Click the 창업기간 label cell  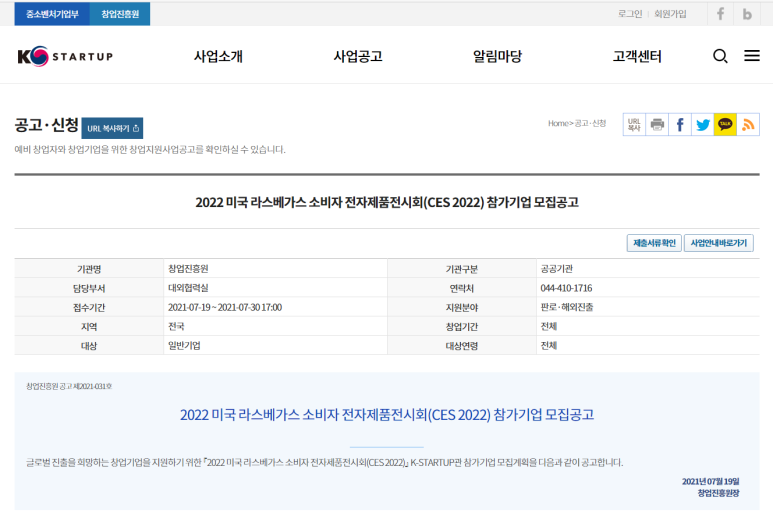pyautogui.click(x=461, y=326)
